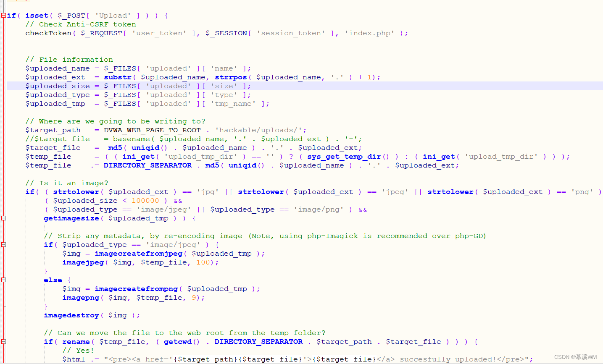603x364 pixels.
Task: Collapse the fold at the isset $_POST line
Action: tap(3, 16)
